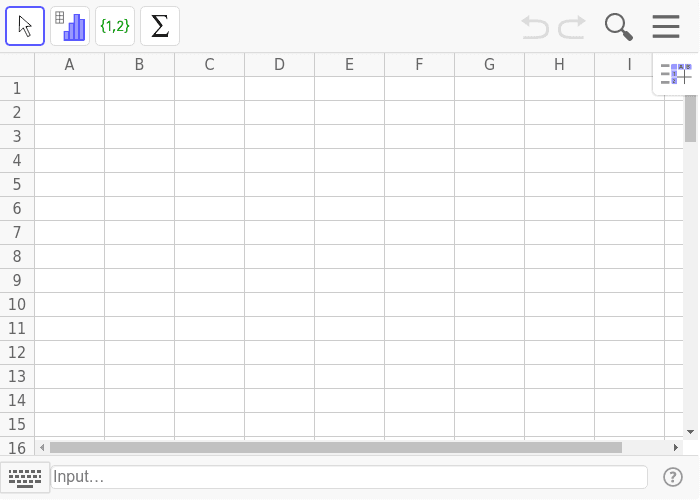Screen dimensions: 700x500
Task: Toggle the spreadsheet style bar button
Action: (676, 74)
